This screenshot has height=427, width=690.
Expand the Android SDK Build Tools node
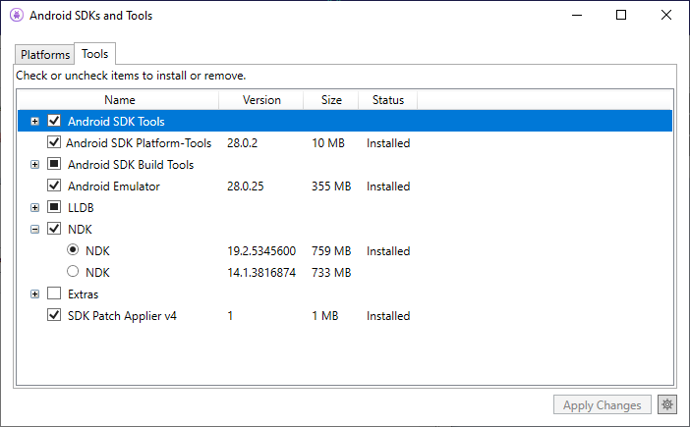pos(35,165)
